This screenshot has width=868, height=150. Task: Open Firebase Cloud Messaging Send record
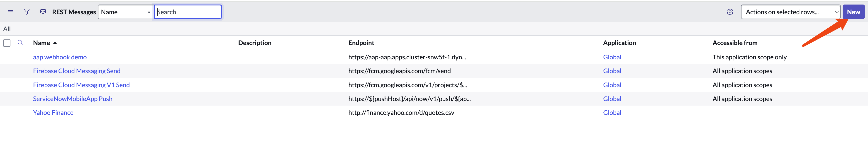point(76,71)
